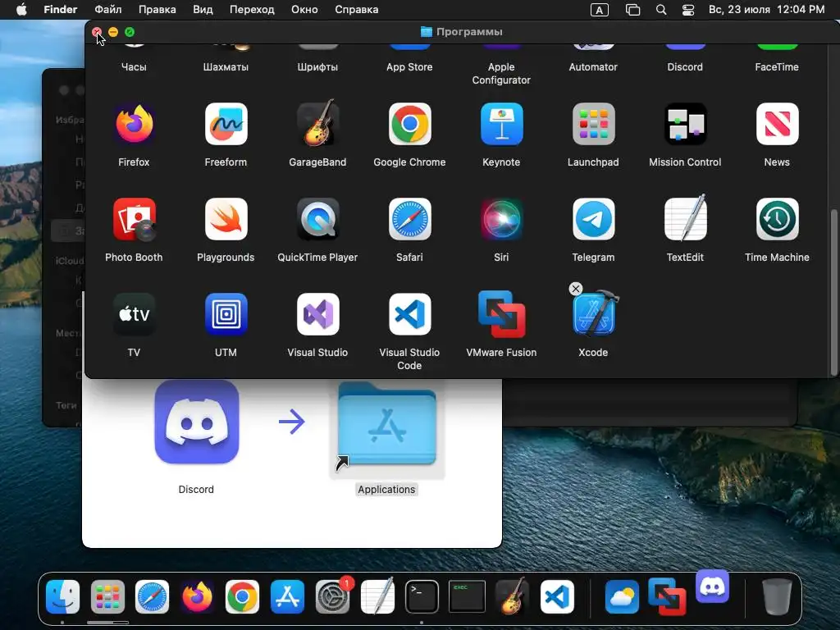
Task: Select the purple Visual Studio icon
Action: click(317, 314)
